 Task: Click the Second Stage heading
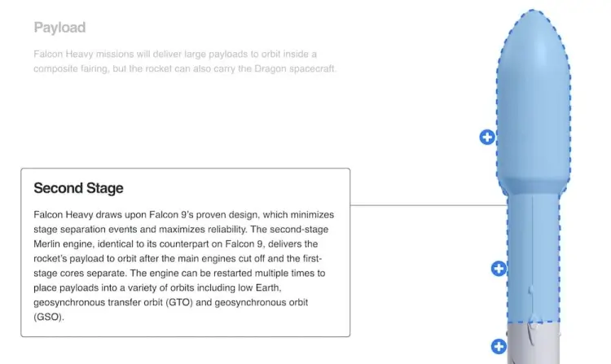pos(78,188)
